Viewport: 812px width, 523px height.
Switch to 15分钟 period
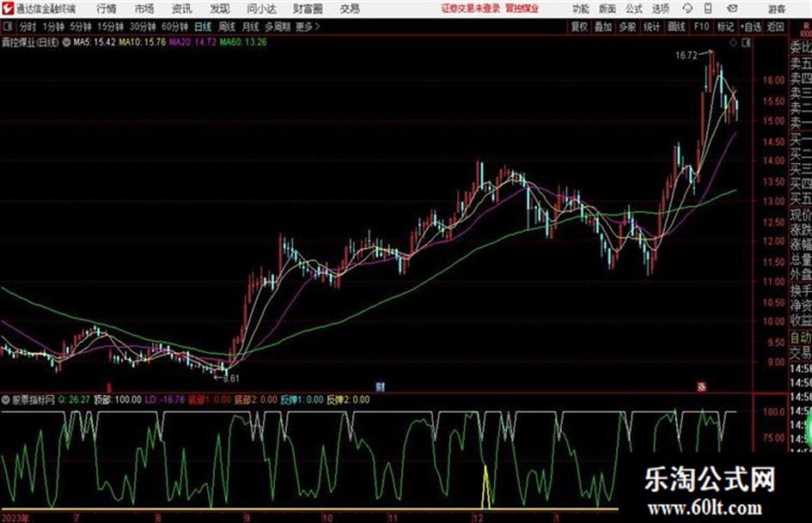coord(110,27)
